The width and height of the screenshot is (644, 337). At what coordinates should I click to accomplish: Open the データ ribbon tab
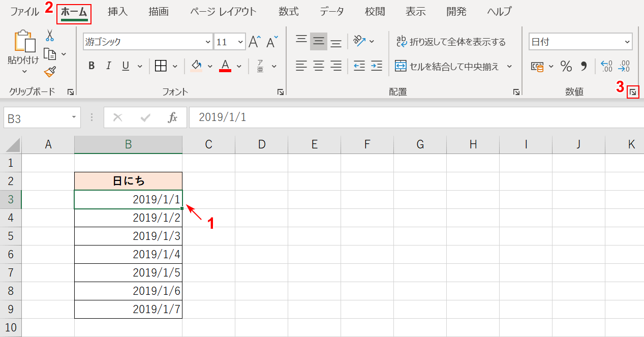[331, 11]
